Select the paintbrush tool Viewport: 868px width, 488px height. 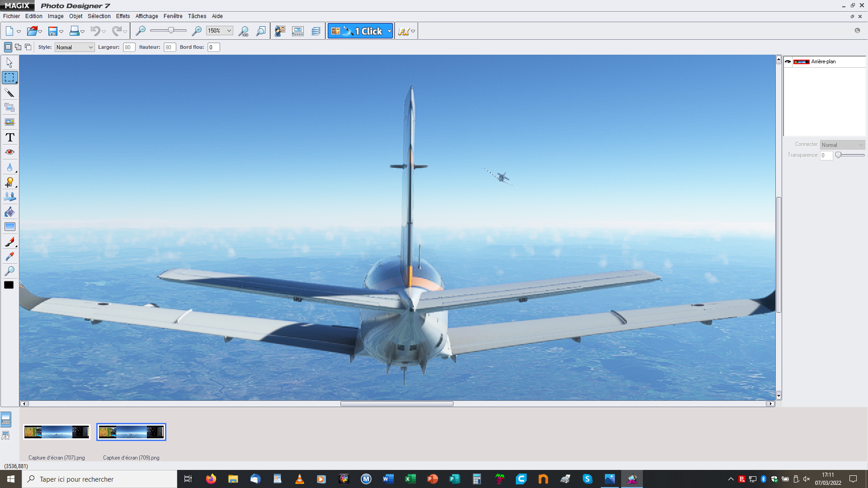[9, 242]
